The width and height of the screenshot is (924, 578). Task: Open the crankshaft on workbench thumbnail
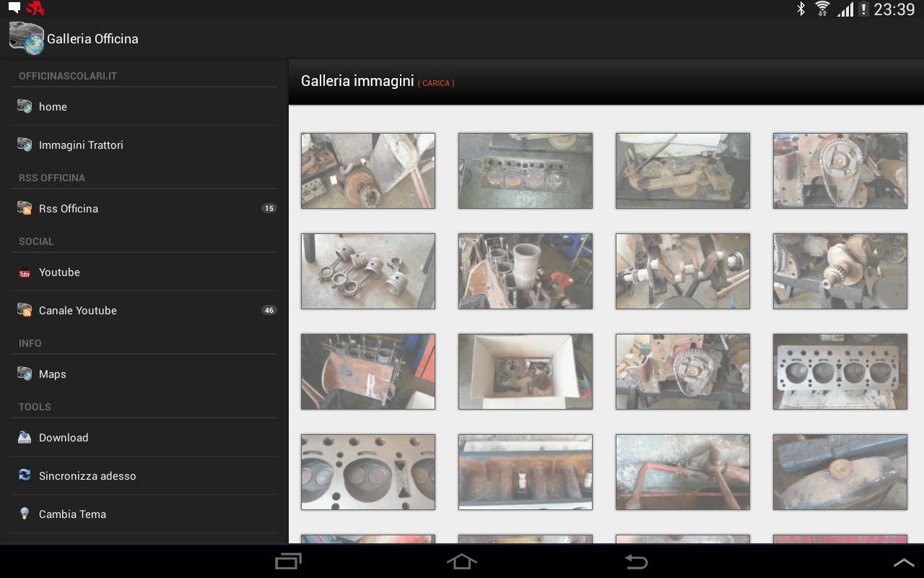pos(683,271)
